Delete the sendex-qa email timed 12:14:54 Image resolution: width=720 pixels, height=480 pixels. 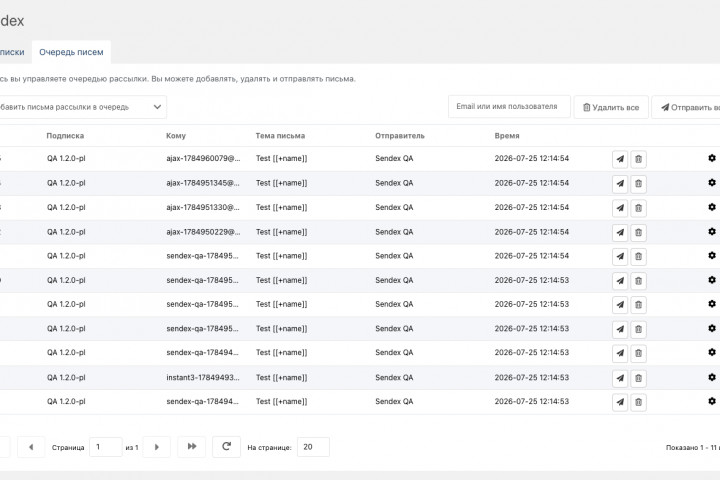coord(638,256)
